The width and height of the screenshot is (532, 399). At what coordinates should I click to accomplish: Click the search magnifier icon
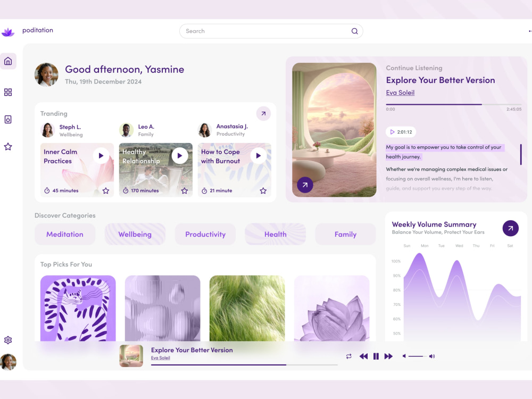click(354, 31)
